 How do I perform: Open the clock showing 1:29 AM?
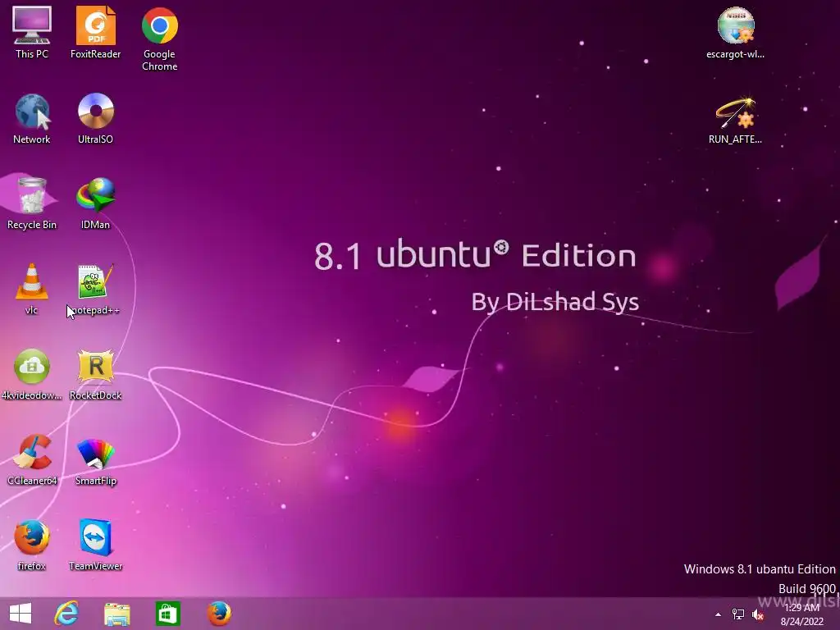point(802,614)
